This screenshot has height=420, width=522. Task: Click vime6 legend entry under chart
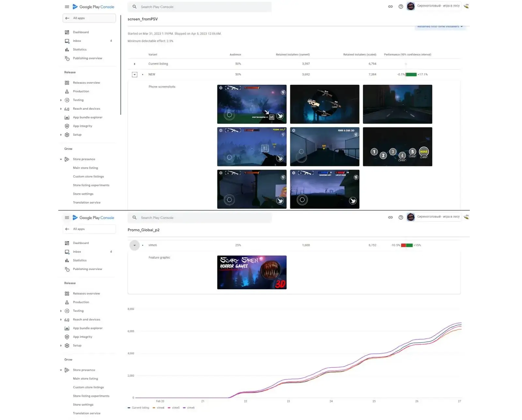click(x=189, y=408)
